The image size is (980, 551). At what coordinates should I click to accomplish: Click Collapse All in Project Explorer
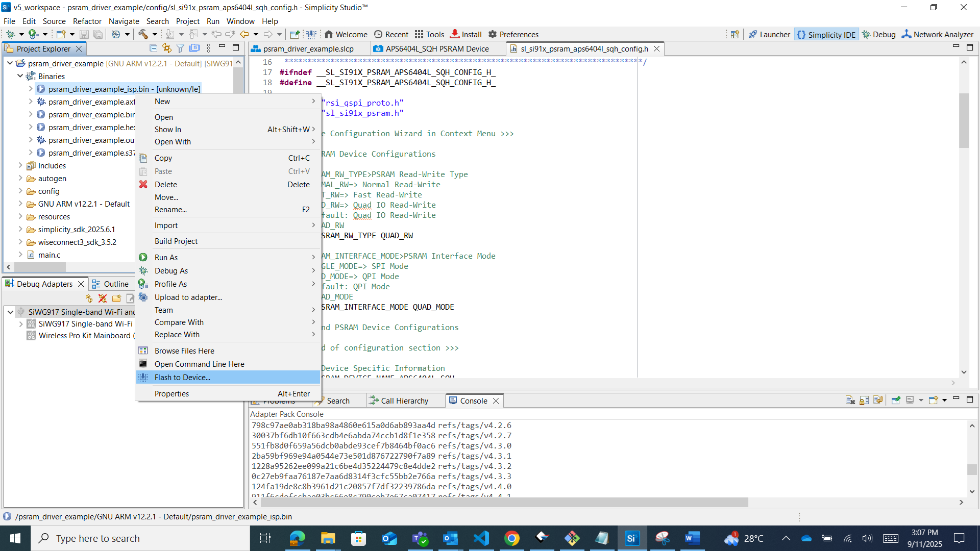tap(153, 48)
